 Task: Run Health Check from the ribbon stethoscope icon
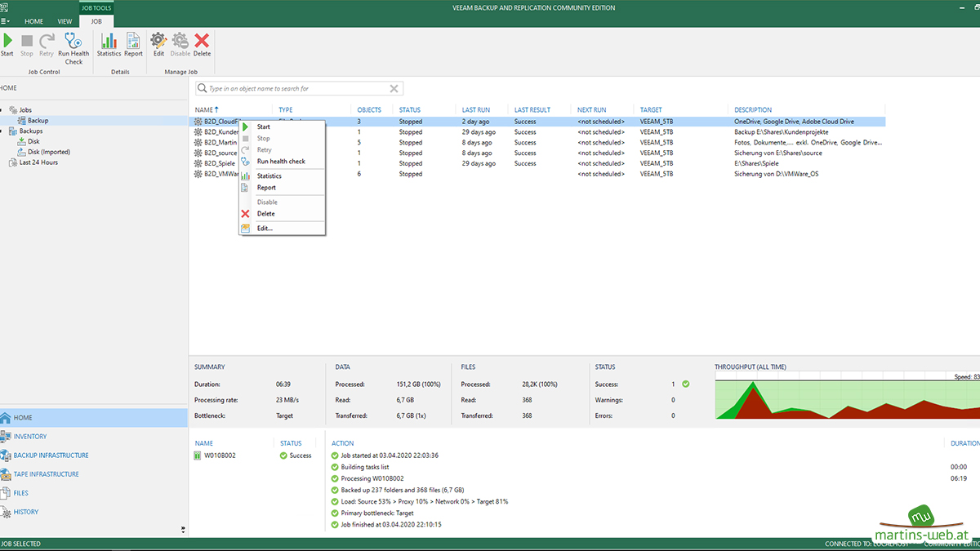[73, 40]
